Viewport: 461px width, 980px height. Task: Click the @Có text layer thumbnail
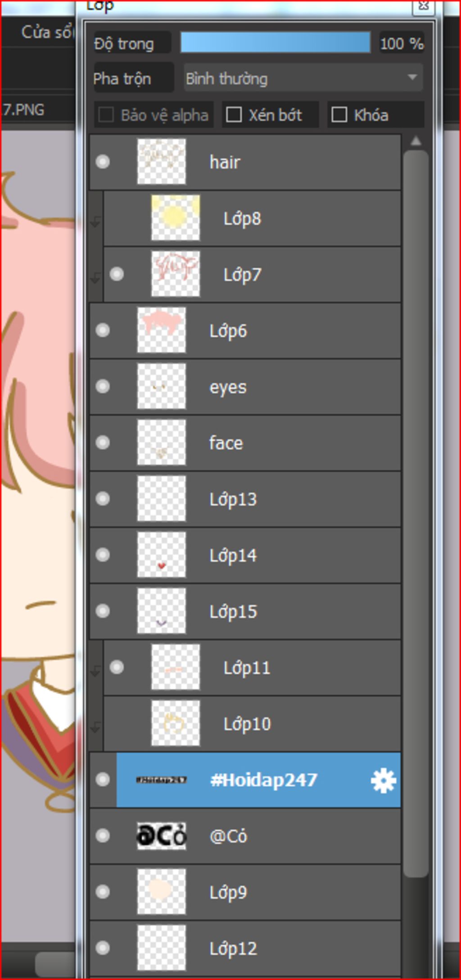161,836
